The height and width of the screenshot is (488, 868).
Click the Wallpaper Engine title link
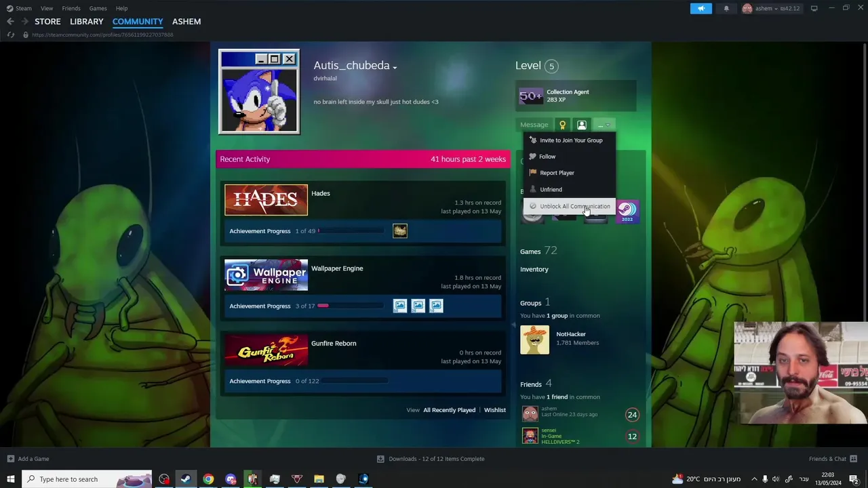pyautogui.click(x=337, y=268)
